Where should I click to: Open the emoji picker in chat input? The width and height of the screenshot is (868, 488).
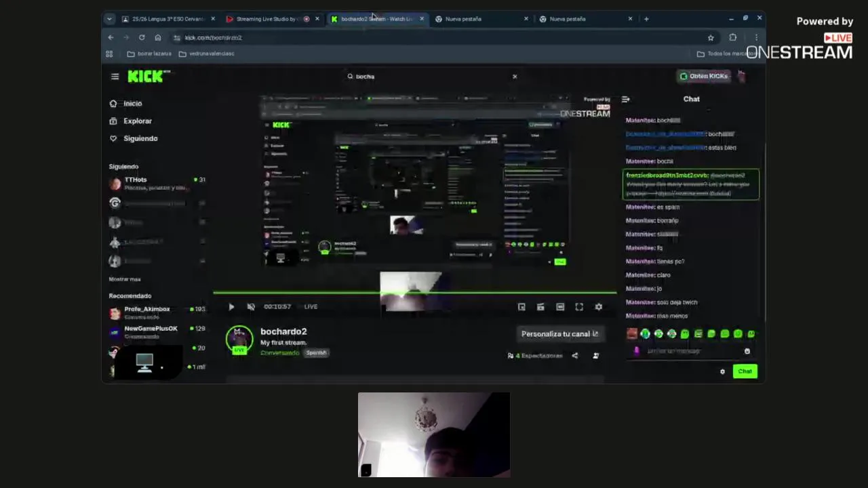click(x=747, y=351)
